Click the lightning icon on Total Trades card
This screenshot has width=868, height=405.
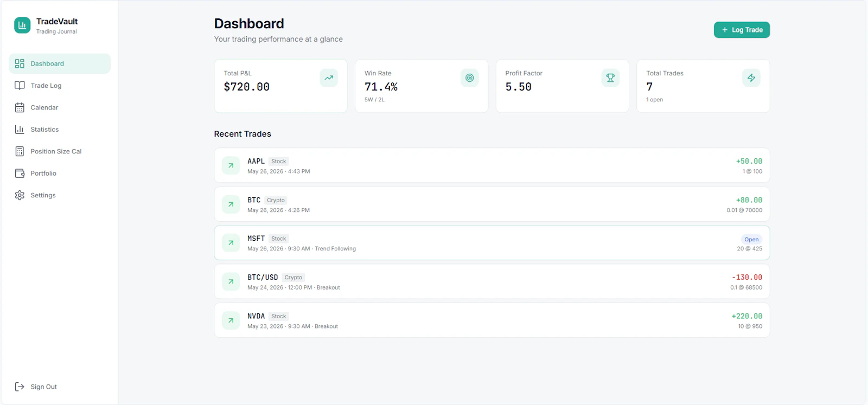point(751,78)
